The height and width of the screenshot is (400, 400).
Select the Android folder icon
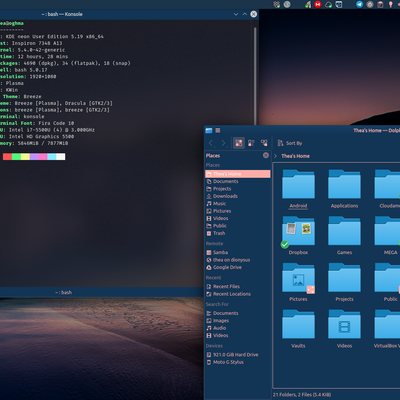click(x=298, y=184)
